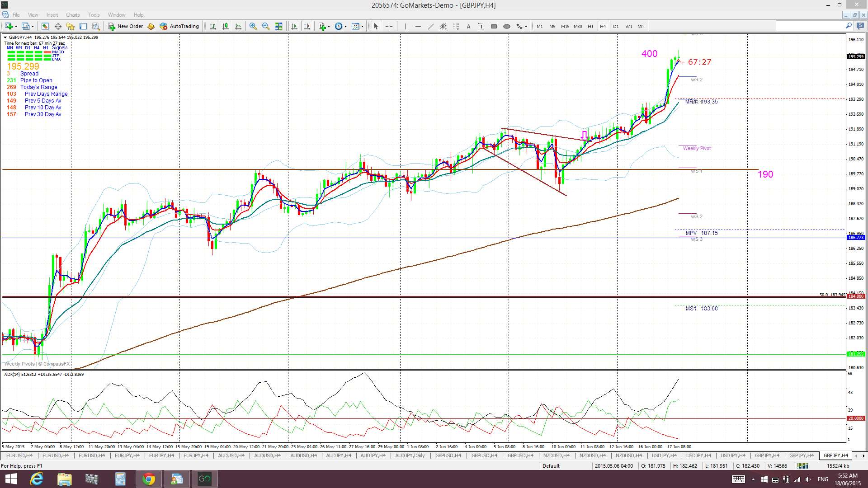Screen dimensions: 868x488
Task: Select the Horizontal Line drawing tool
Action: tap(418, 26)
